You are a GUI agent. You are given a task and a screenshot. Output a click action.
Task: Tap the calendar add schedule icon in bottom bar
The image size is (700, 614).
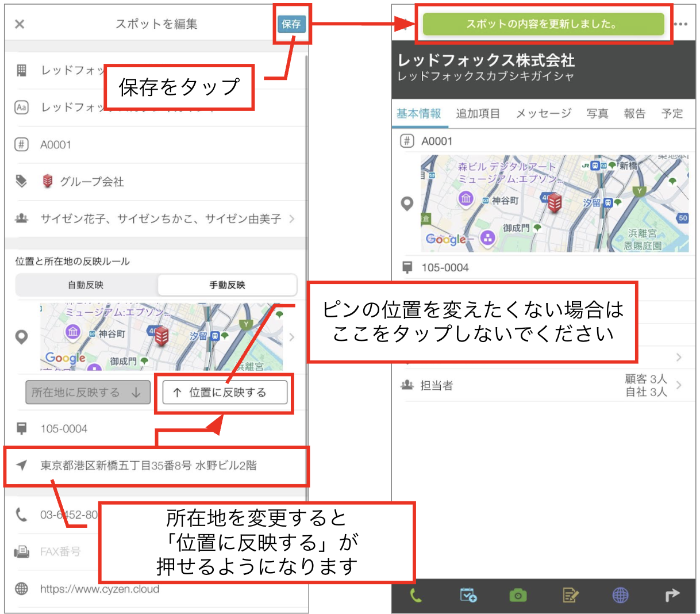pyautogui.click(x=468, y=596)
